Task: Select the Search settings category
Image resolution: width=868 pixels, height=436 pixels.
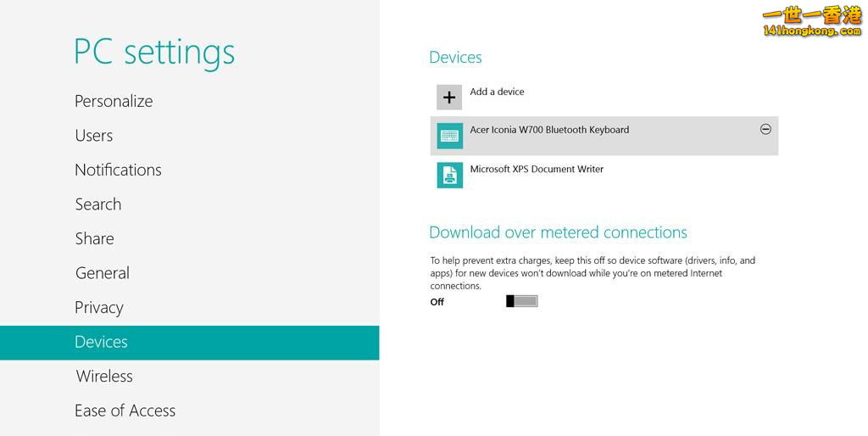Action: coord(97,204)
